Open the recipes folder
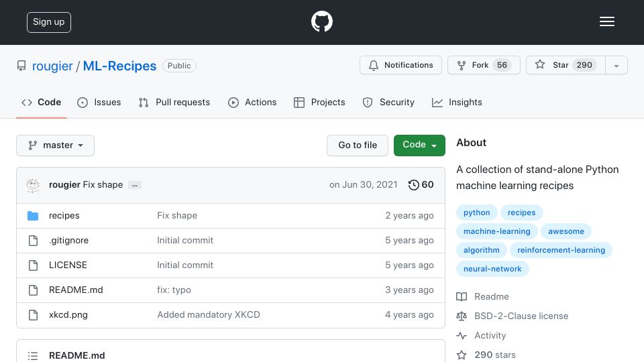The height and width of the screenshot is (362, 644). (64, 215)
